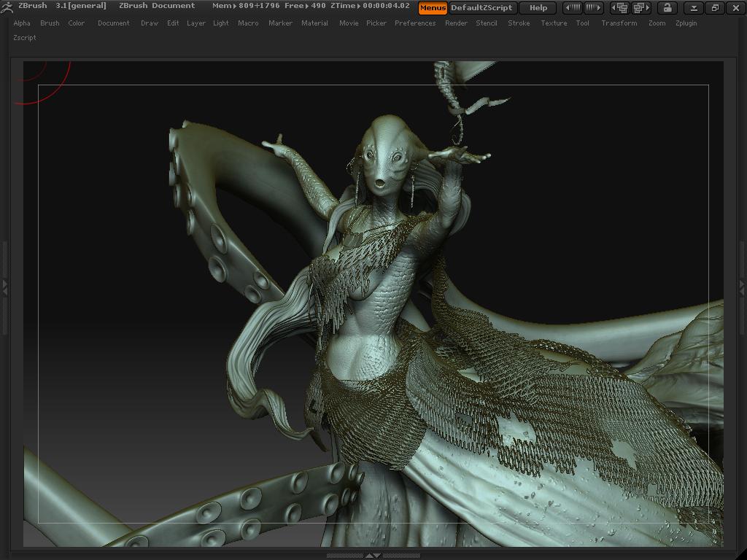Open the Zplugin menu
This screenshot has width=747, height=560.
[686, 23]
